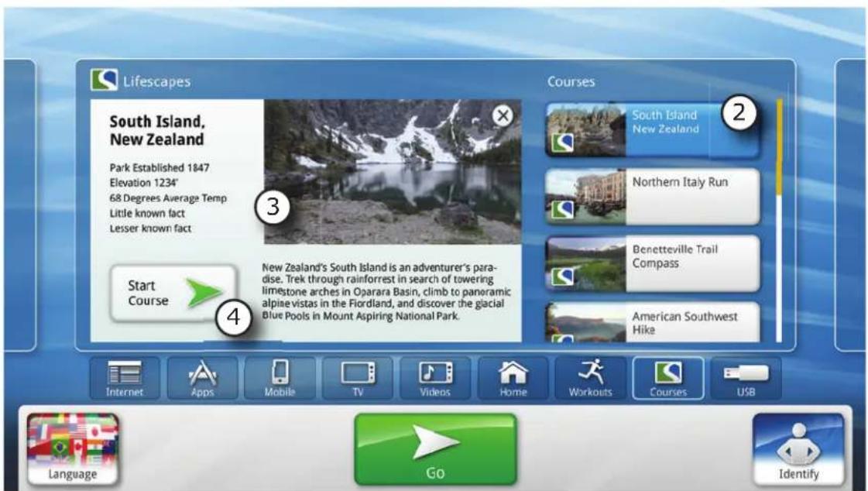Open the USB drive icon
Viewport: 868px width, 491px height.
746,379
